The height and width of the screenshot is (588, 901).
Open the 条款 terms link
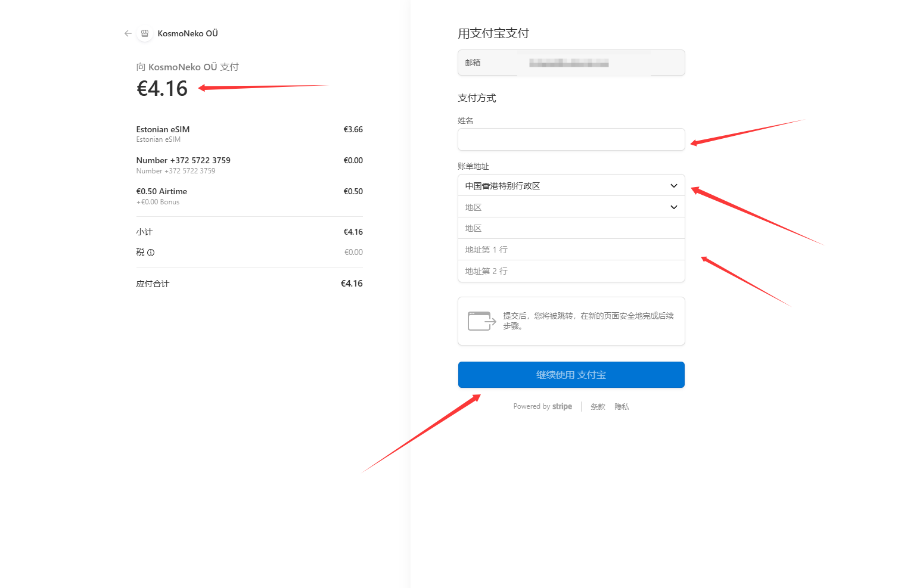tap(598, 407)
